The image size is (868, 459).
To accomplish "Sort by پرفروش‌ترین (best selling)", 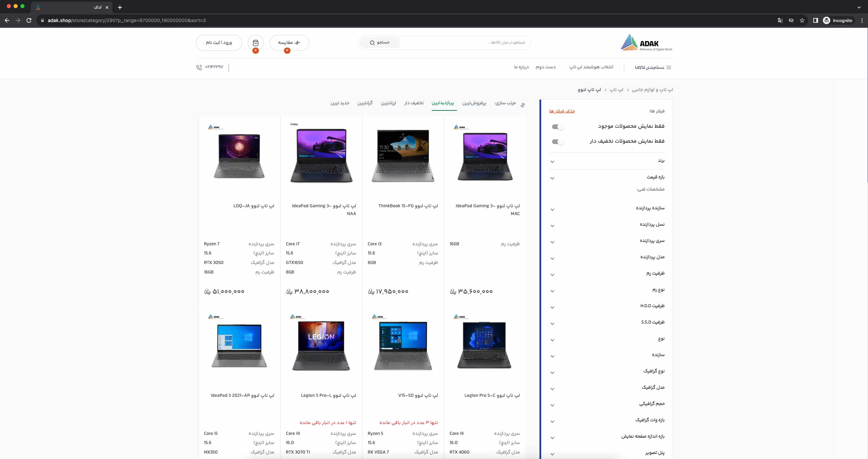I will point(474,103).
